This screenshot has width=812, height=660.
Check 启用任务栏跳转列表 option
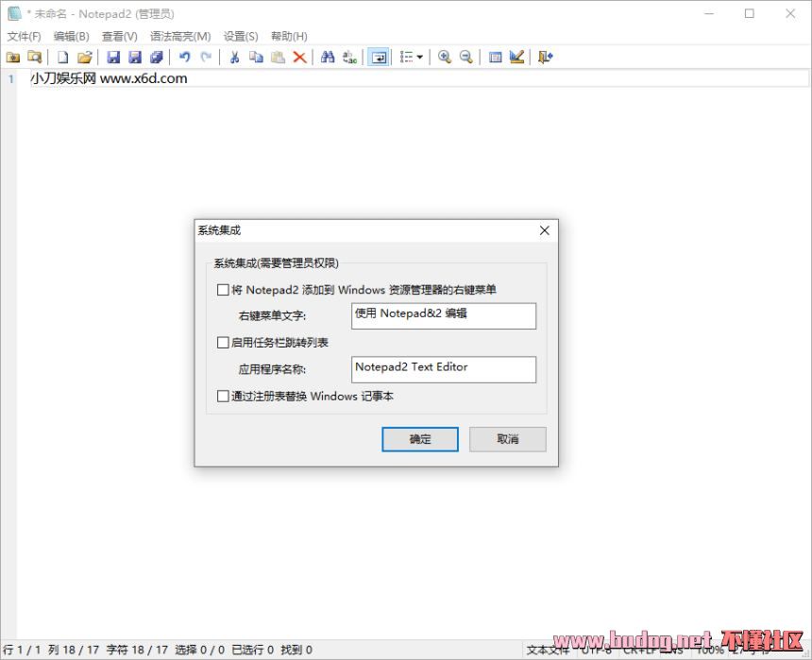(x=222, y=343)
